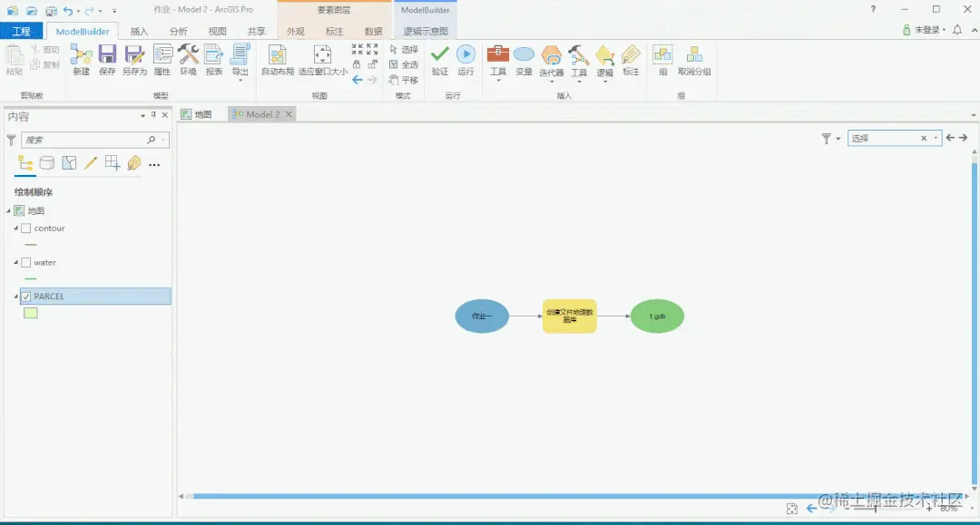Toggle auto-hide pin on 内容 pane
The image size is (980, 525).
[153, 115]
